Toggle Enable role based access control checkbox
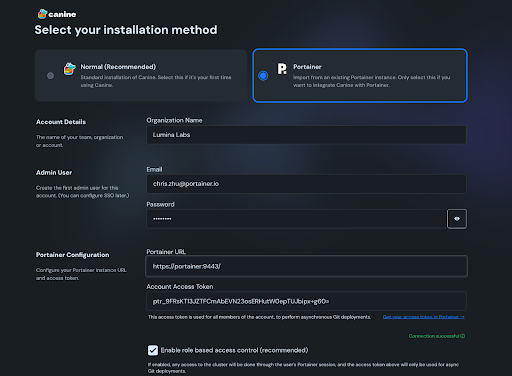The image size is (512, 376). click(x=153, y=350)
